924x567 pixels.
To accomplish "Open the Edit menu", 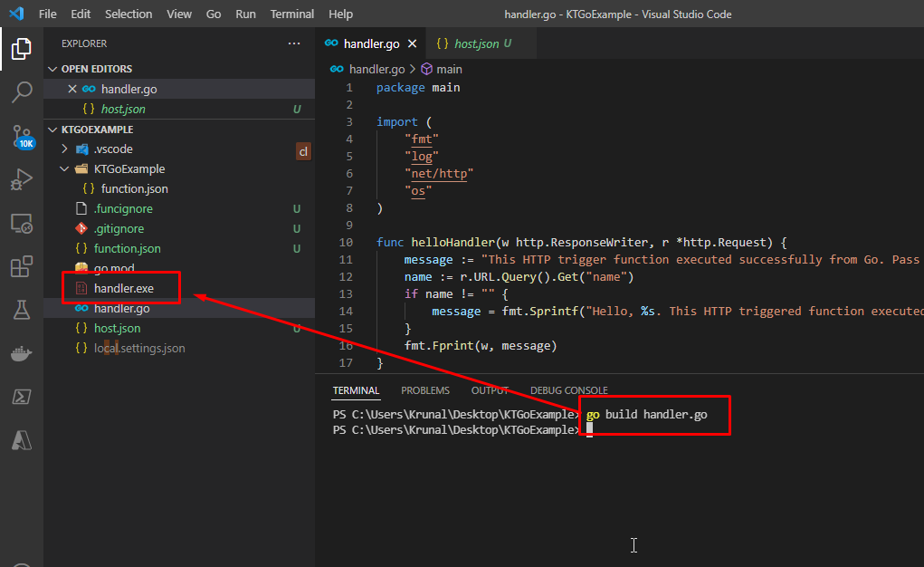I will coord(81,14).
